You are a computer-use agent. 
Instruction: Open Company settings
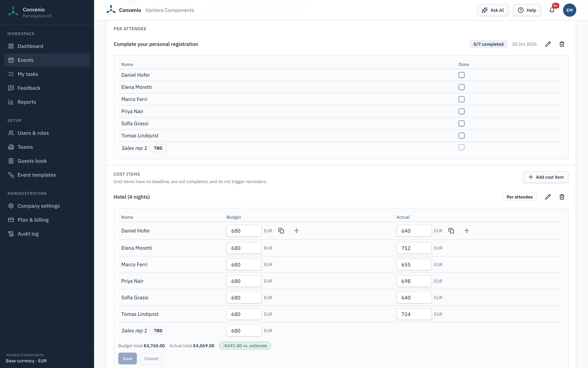coord(47,206)
